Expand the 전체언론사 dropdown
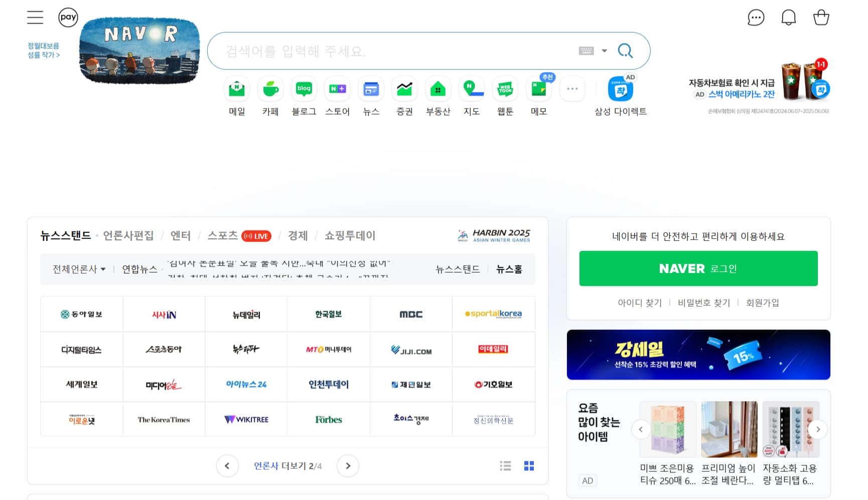Screen dimensions: 868x500 point(79,270)
